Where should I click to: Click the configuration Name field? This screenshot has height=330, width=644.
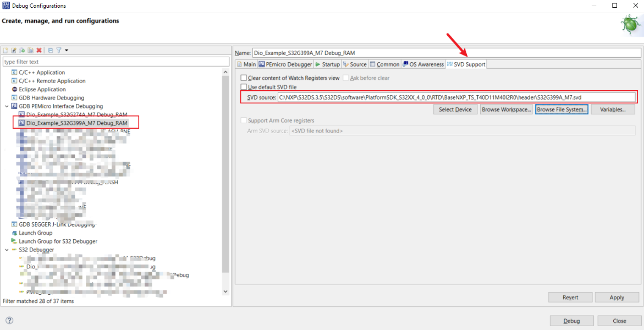click(x=447, y=53)
